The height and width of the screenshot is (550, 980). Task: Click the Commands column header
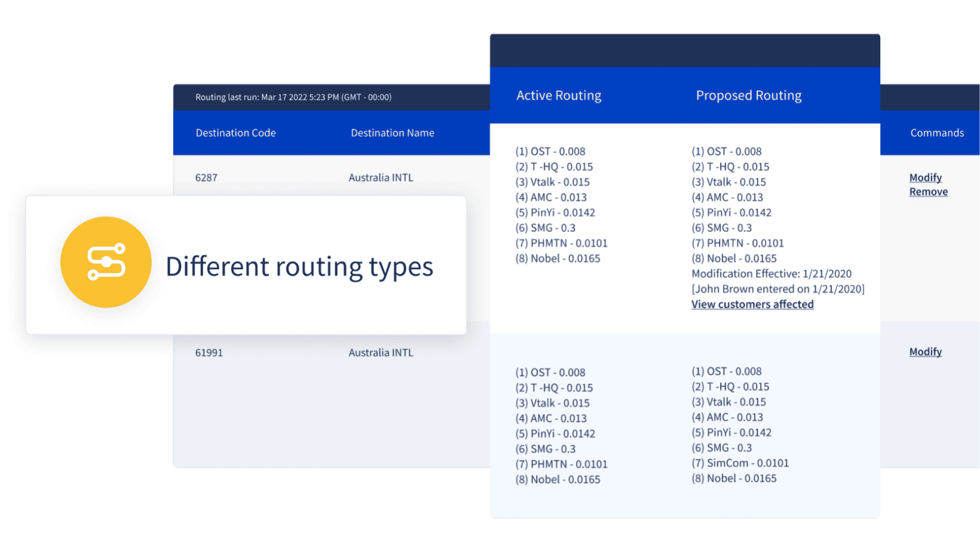(936, 133)
